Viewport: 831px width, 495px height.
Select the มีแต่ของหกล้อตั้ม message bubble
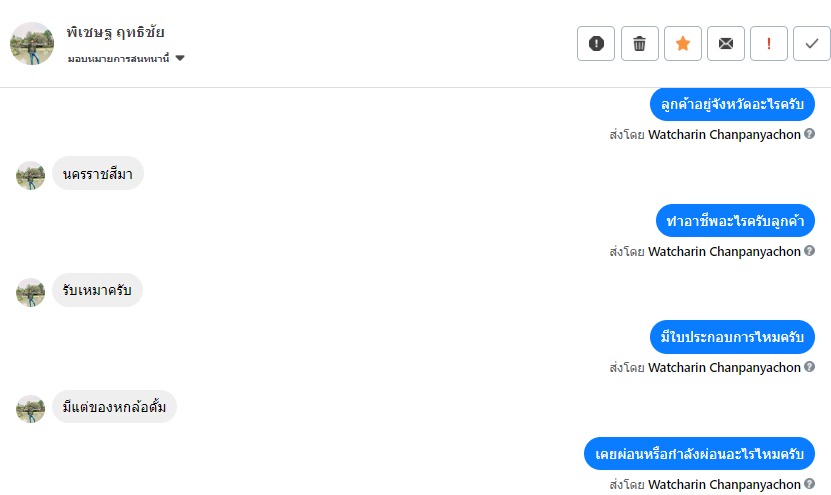pos(114,406)
